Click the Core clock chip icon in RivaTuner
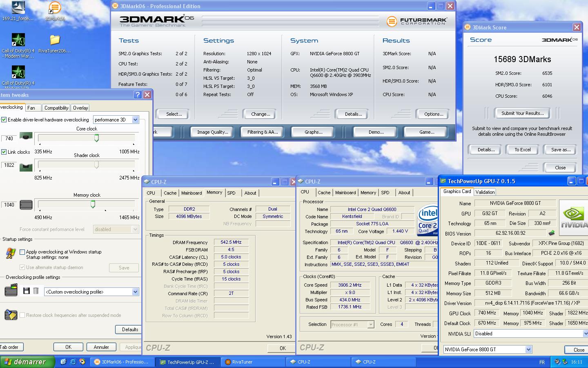The height and width of the screenshot is (368, 588). click(x=26, y=136)
